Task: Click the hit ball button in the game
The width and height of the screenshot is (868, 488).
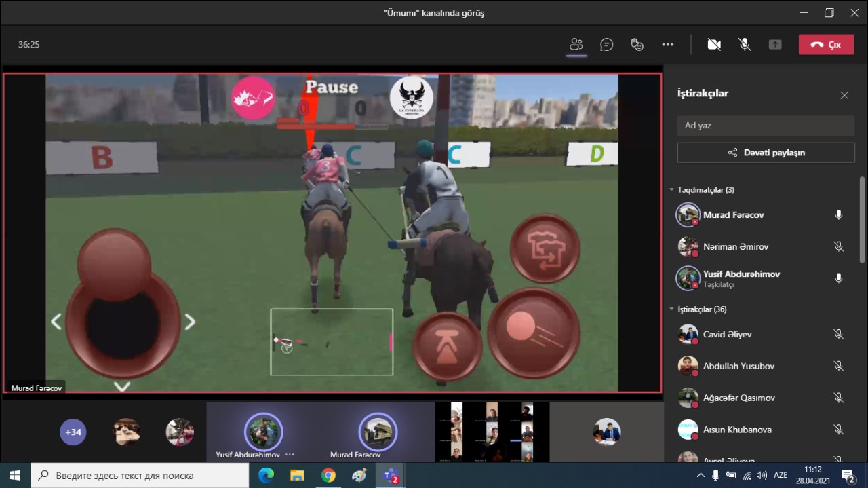Action: [534, 333]
